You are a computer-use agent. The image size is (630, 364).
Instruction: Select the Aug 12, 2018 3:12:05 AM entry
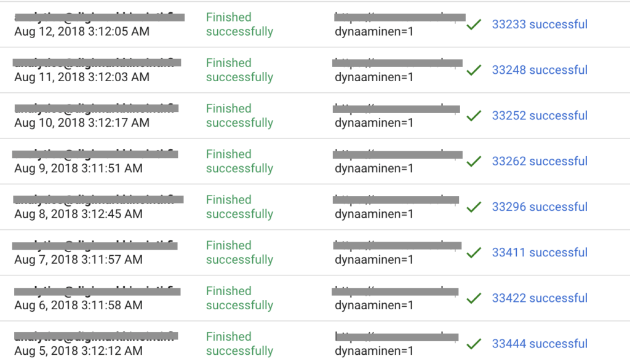click(82, 31)
